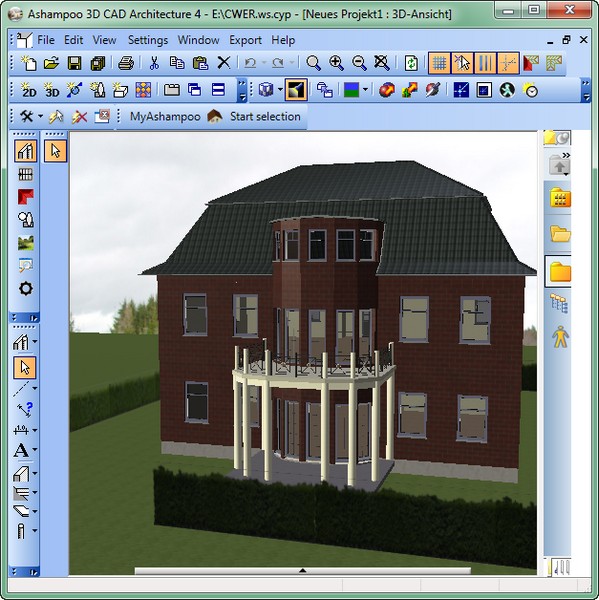Viewport: 599px width, 600px height.
Task: Paste from clipboard
Action: (200, 63)
